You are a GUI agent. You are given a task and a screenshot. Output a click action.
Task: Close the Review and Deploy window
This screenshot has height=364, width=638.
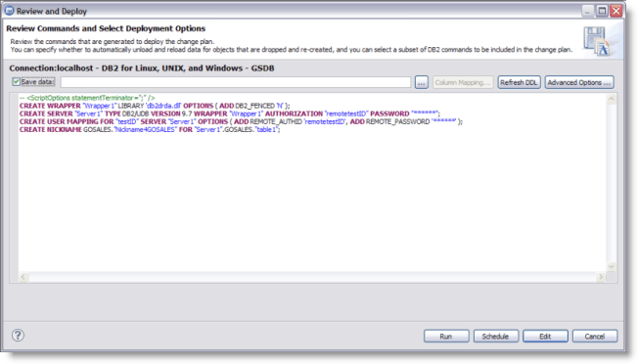[616, 11]
